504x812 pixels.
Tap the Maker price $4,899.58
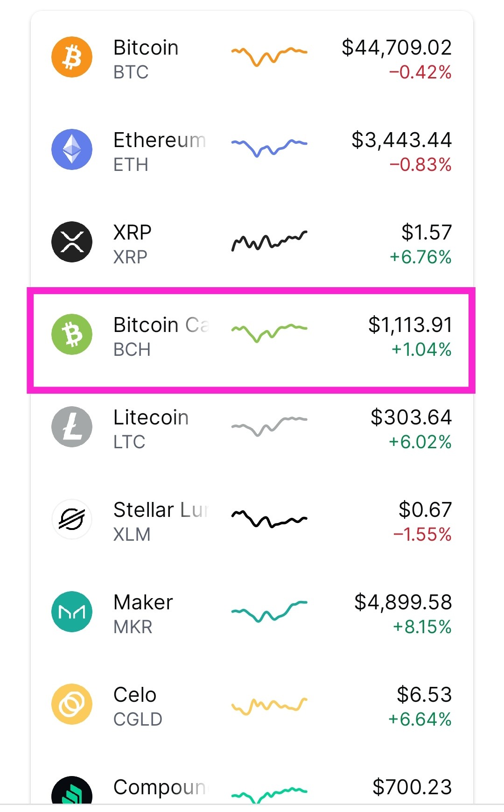coord(403,602)
